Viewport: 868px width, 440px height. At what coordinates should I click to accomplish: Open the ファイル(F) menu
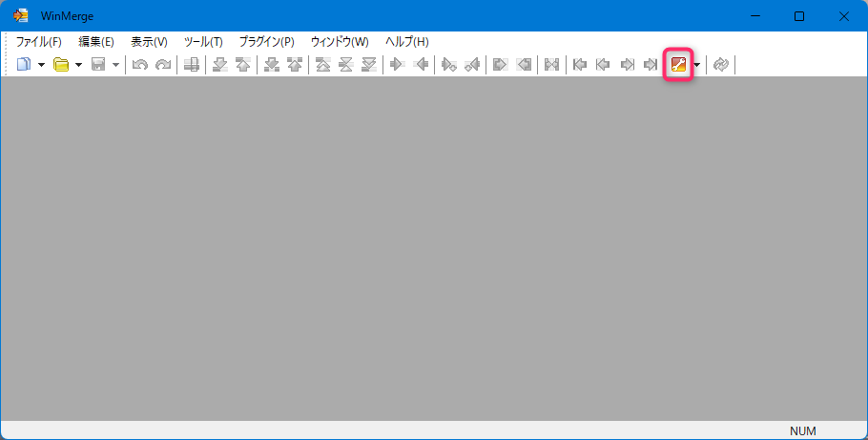[x=39, y=42]
